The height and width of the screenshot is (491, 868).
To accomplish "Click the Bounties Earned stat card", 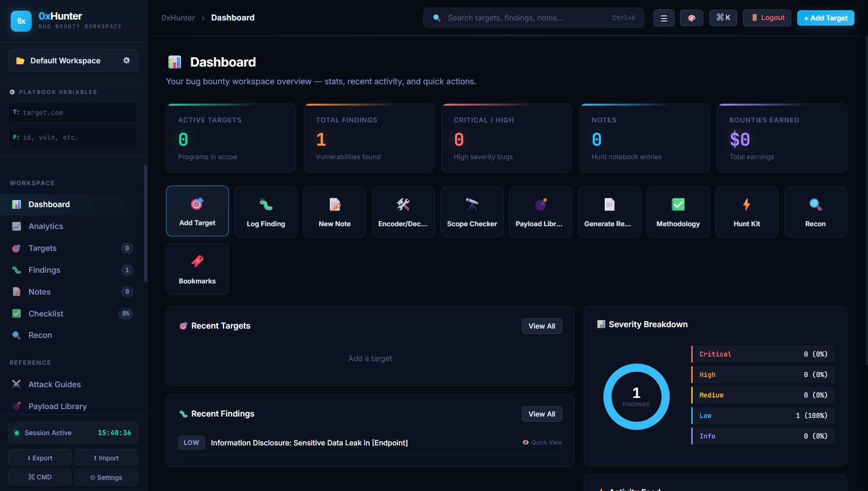I will point(782,138).
